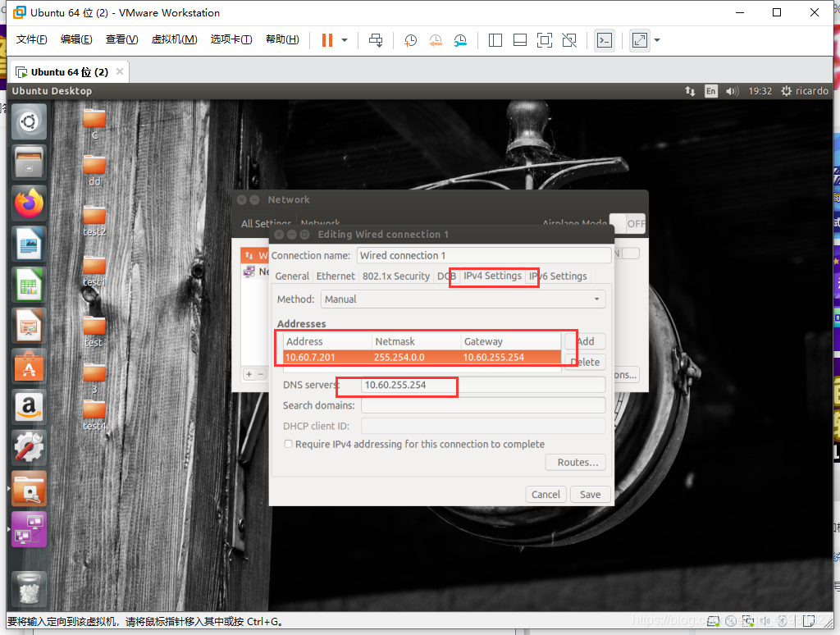The height and width of the screenshot is (635, 840).
Task: Open the 帮助(H) menu
Action: (x=282, y=39)
